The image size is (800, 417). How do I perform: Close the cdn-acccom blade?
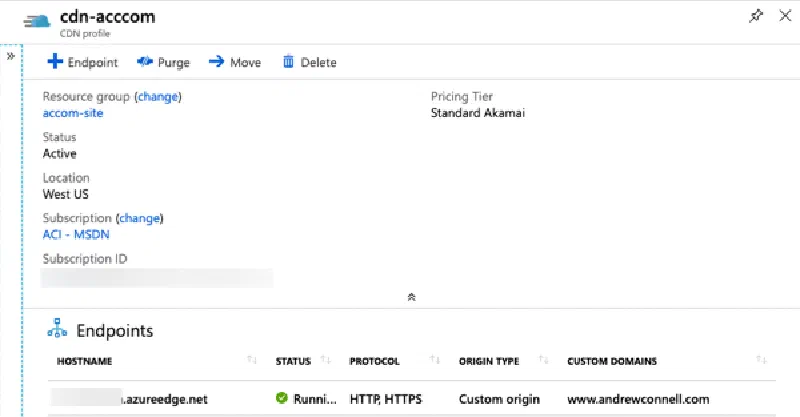(x=785, y=16)
